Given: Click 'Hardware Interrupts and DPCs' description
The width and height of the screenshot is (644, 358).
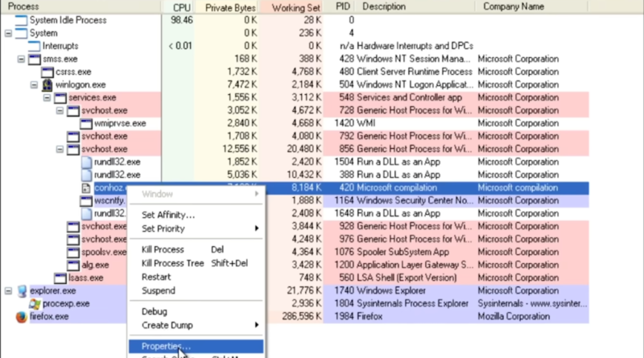Looking at the screenshot, I should tap(415, 46).
